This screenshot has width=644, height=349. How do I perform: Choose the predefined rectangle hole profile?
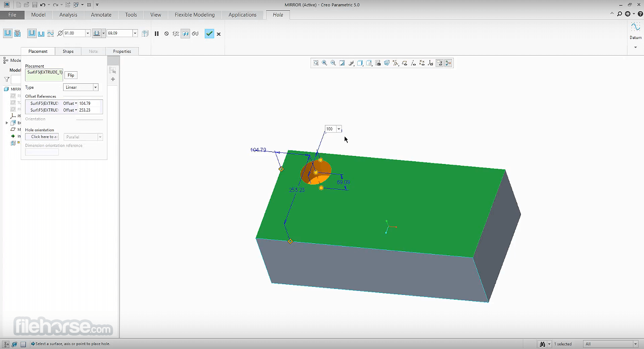(32, 33)
